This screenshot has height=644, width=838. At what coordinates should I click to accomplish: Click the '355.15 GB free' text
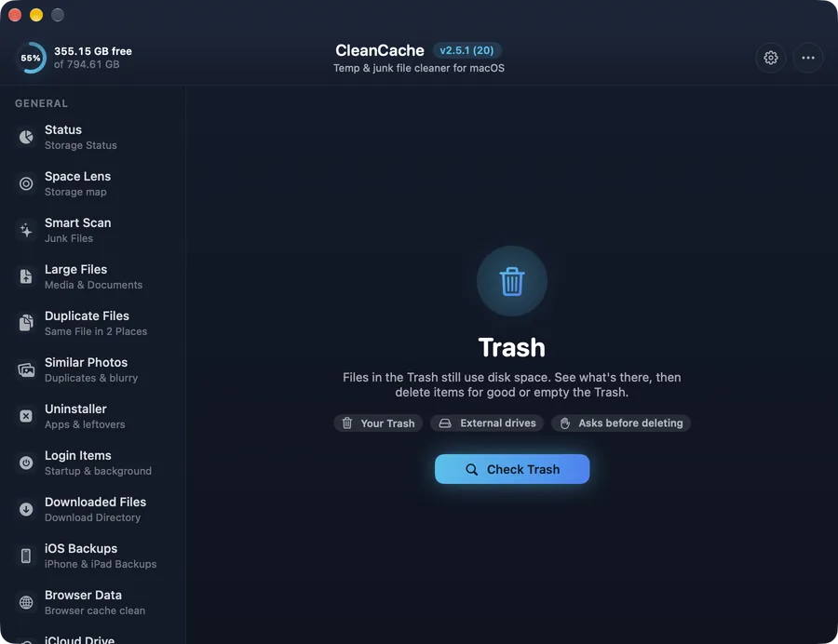tap(93, 51)
